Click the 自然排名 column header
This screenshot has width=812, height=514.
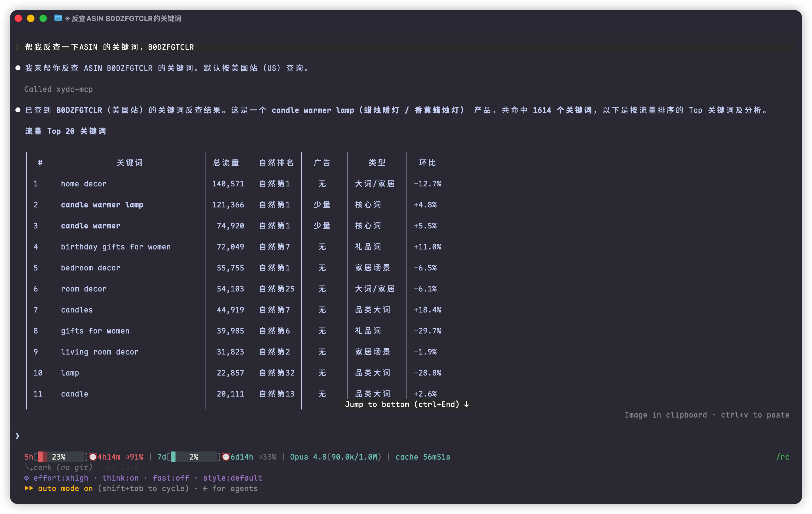(276, 163)
